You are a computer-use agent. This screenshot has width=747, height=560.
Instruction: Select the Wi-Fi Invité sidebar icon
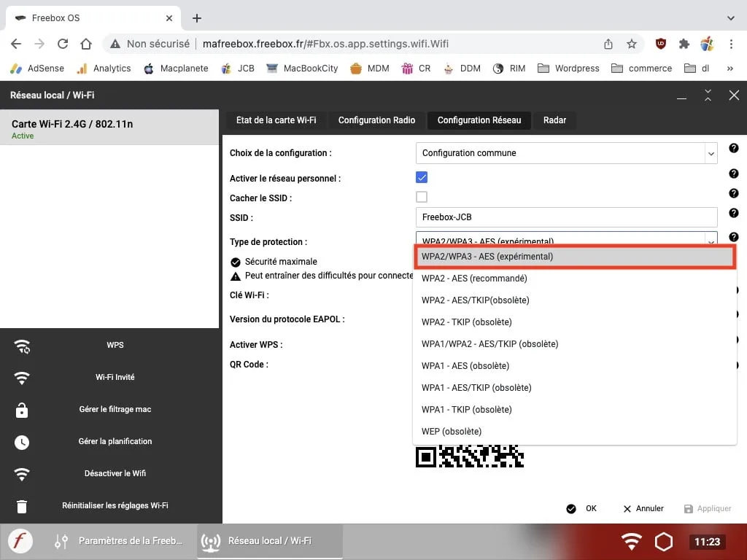coord(21,378)
